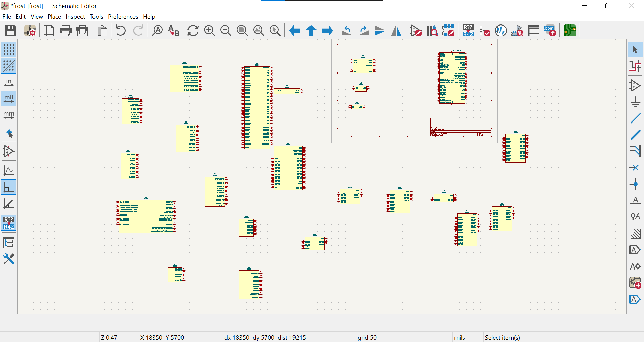The width and height of the screenshot is (644, 342).
Task: Save the schematic with the floppy disk icon
Action: coord(10,31)
